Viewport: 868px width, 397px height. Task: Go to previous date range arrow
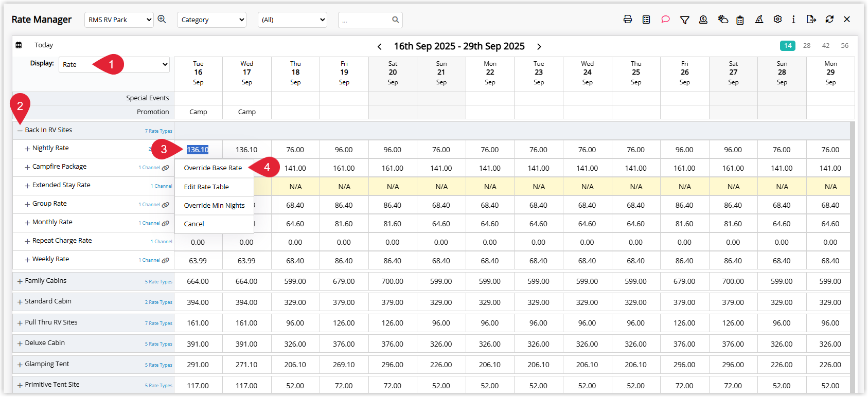pyautogui.click(x=379, y=46)
